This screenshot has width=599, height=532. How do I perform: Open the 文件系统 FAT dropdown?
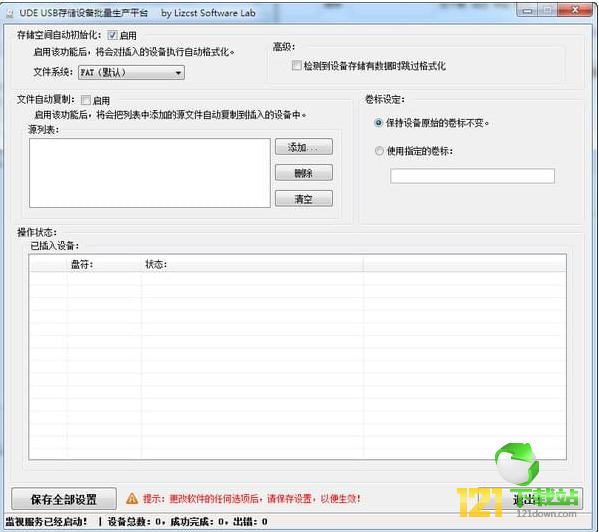tap(131, 73)
